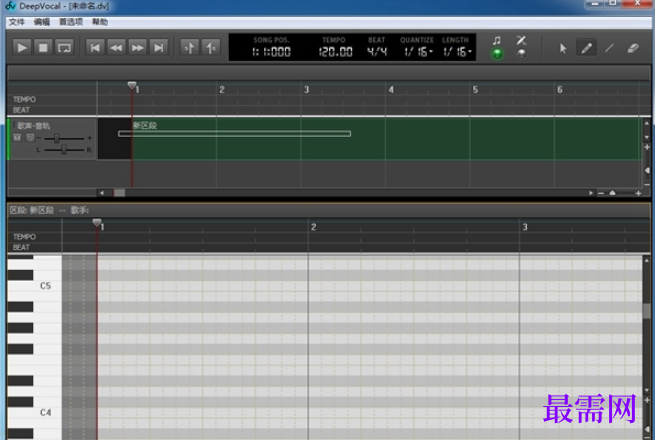Click the vocal track L/R pan slider
The height and width of the screenshot is (440, 655).
(64, 150)
